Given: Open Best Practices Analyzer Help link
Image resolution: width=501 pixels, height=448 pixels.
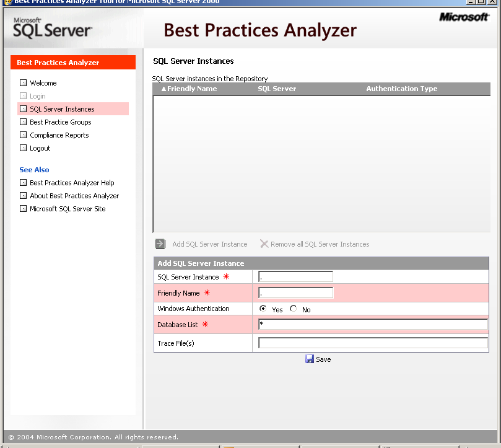Looking at the screenshot, I should point(72,183).
